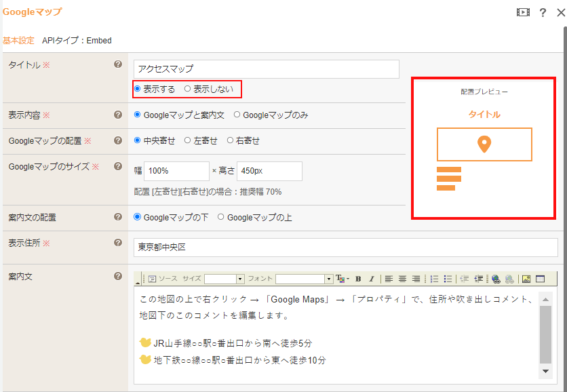
Task: Decrease indent in editor toolbar
Action: coord(465,279)
